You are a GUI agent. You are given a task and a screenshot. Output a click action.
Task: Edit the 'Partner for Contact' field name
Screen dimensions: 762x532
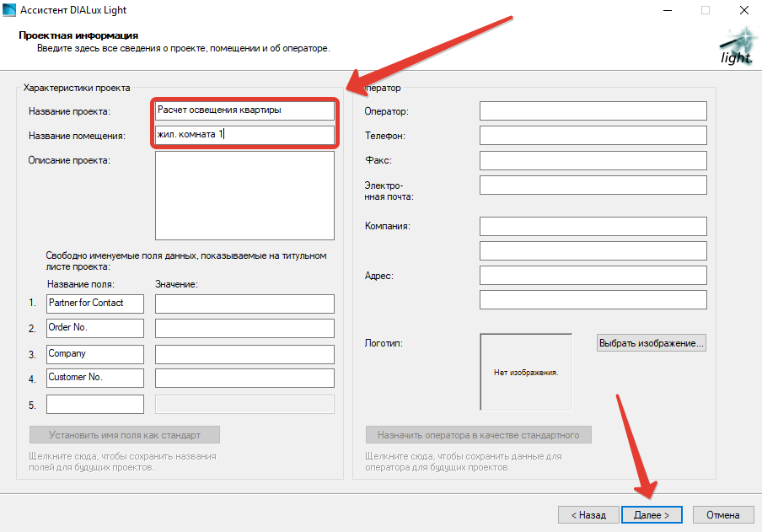95,304
